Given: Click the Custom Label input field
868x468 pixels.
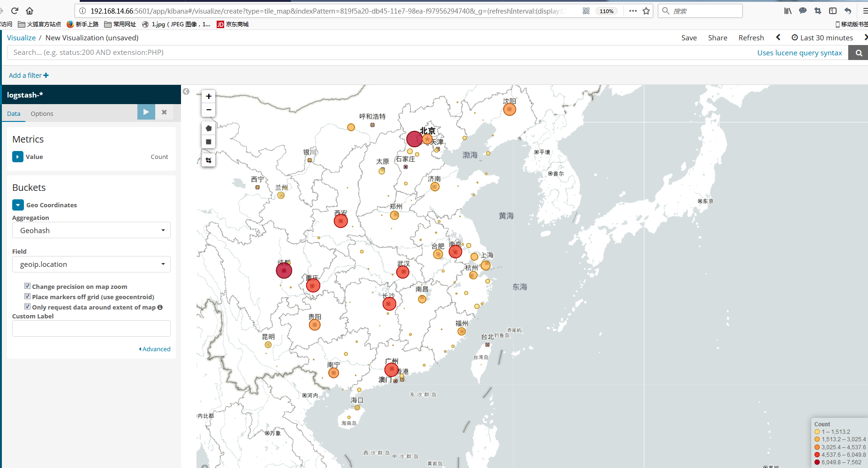Looking at the screenshot, I should 91,329.
